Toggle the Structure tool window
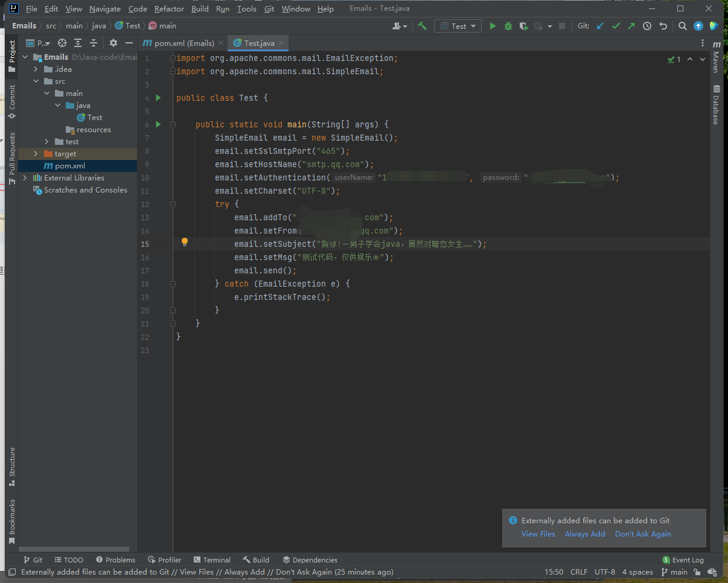The image size is (728, 583). coord(11,467)
